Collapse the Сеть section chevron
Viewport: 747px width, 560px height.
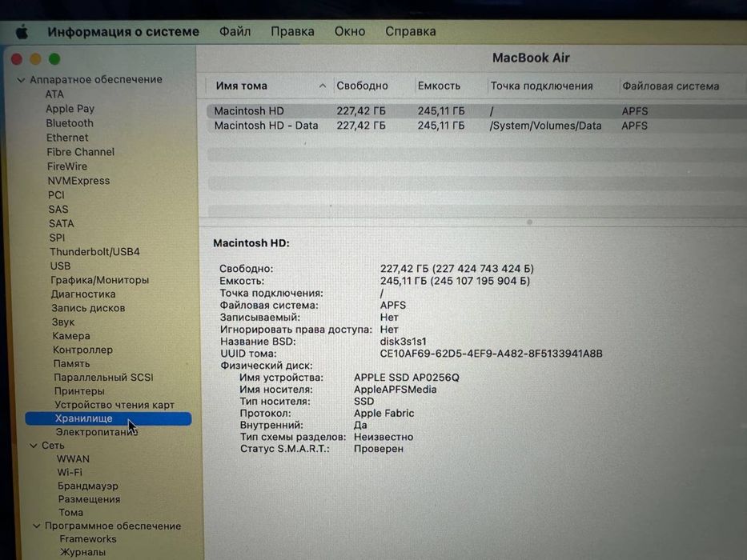click(x=34, y=446)
